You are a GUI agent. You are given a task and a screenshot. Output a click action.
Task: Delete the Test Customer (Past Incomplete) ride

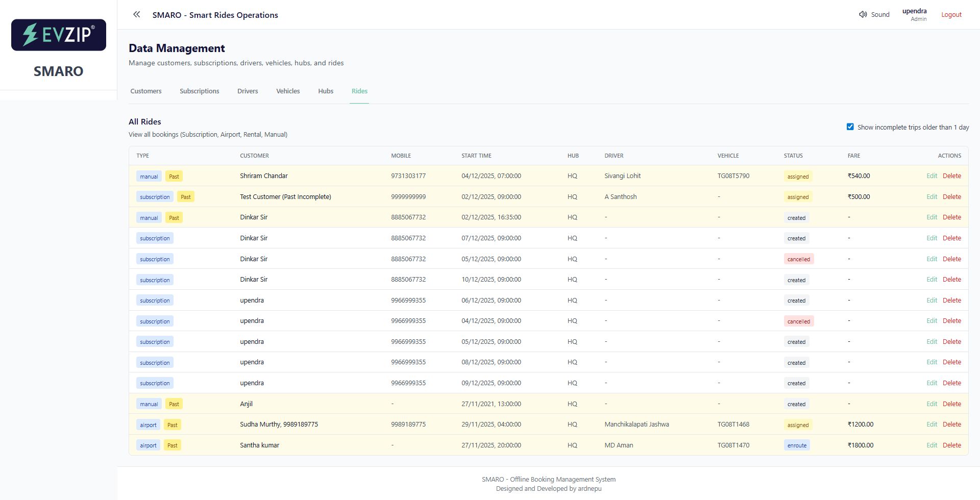(951, 196)
